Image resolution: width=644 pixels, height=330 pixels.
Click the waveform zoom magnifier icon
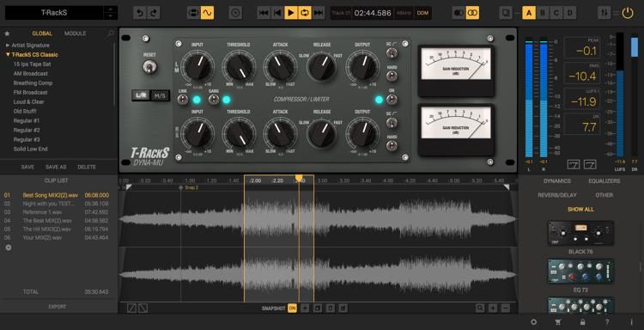(x=480, y=308)
